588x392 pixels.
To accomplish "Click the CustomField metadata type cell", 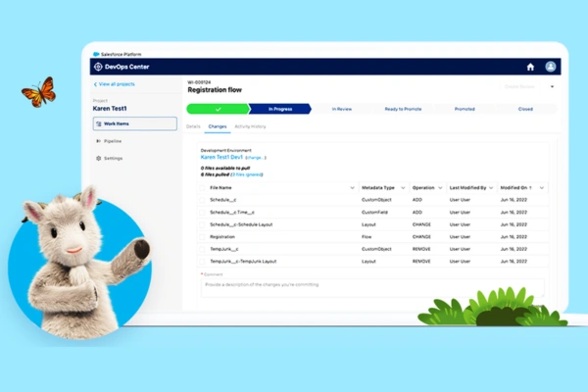I will (x=374, y=213).
